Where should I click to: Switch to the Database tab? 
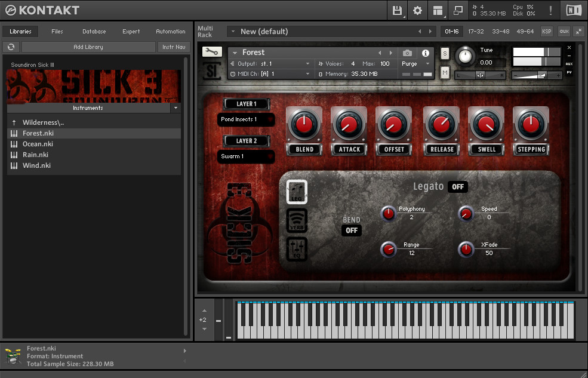tap(94, 32)
